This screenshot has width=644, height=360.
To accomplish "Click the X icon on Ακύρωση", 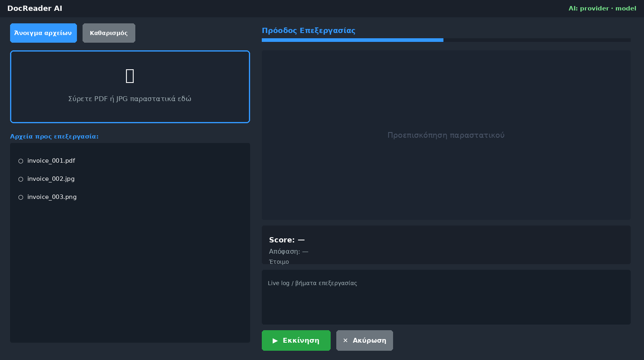I will pos(345,341).
